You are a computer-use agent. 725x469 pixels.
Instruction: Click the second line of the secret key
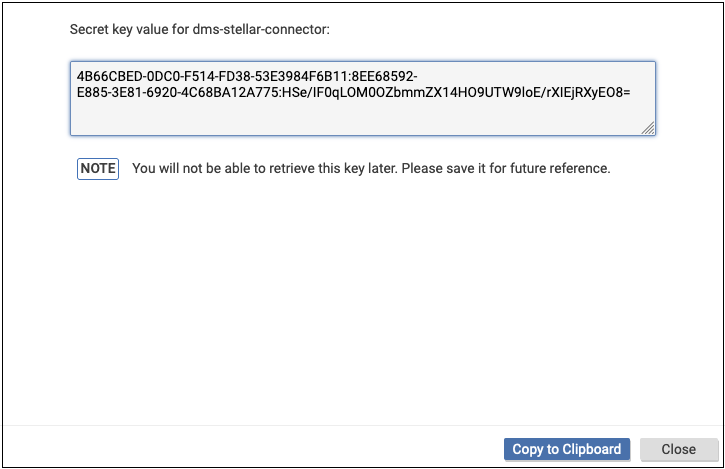pyautogui.click(x=352, y=92)
